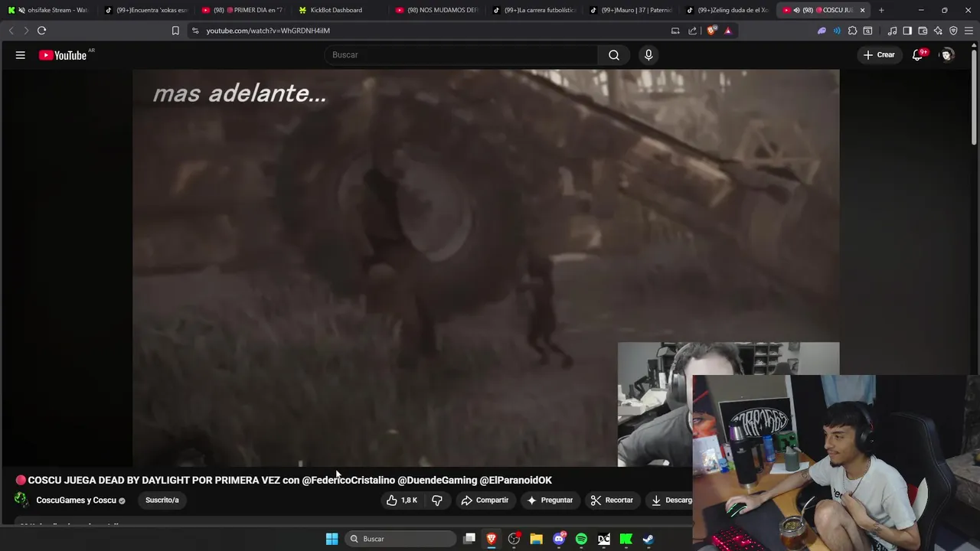
Task: Open File Explorer from the taskbar
Action: tap(537, 539)
